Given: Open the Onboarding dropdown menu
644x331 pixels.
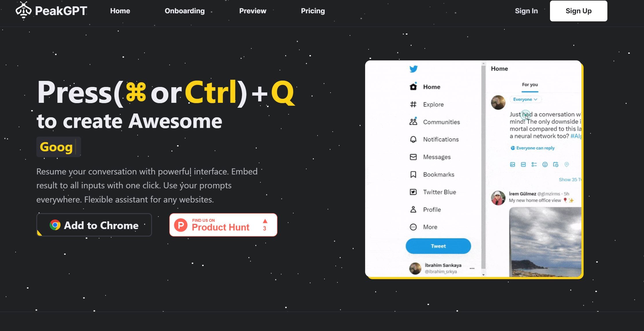Looking at the screenshot, I should tap(185, 11).
